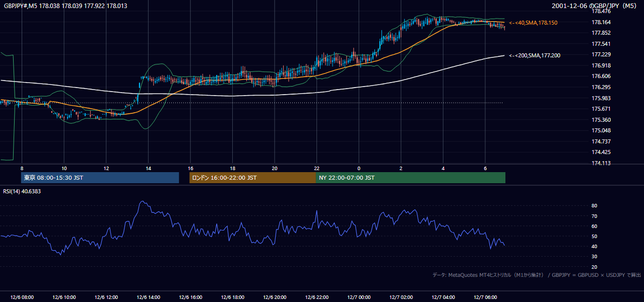Click the Tokyo 08:00-15:30 JST session bar
644x302 pixels.
click(x=100, y=178)
